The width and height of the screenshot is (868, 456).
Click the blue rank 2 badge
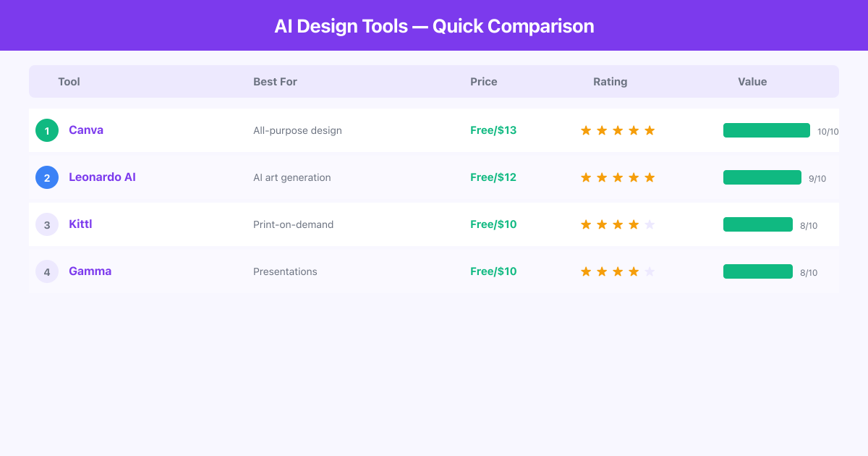pos(47,177)
